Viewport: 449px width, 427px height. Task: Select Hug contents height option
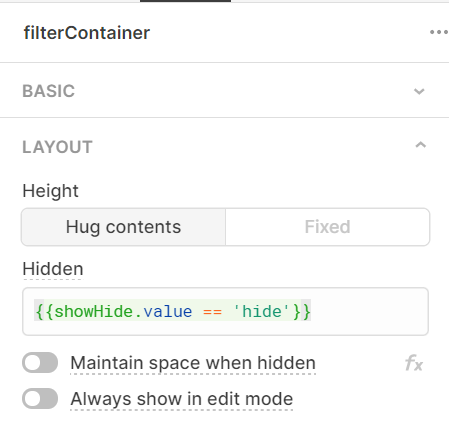[123, 227]
